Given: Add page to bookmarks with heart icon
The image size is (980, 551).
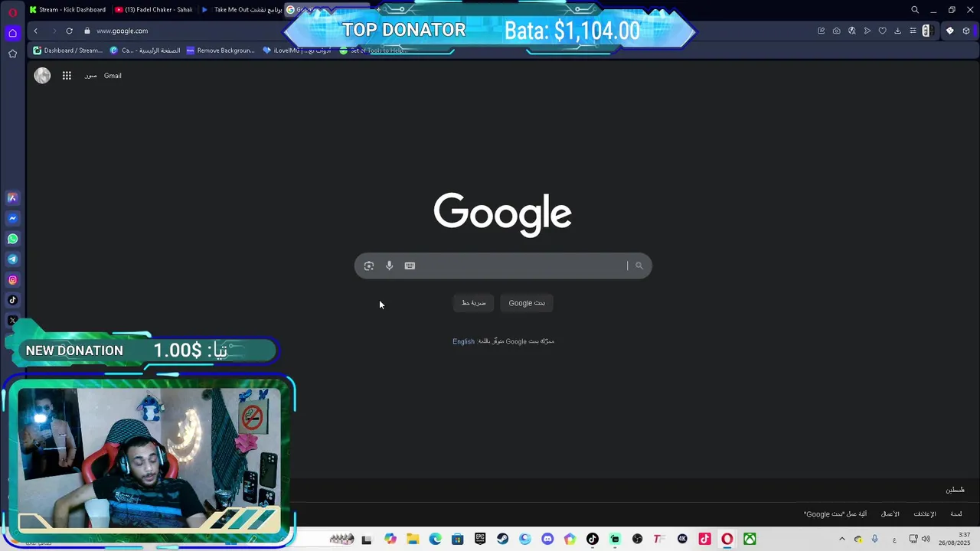Looking at the screenshot, I should pyautogui.click(x=882, y=31).
